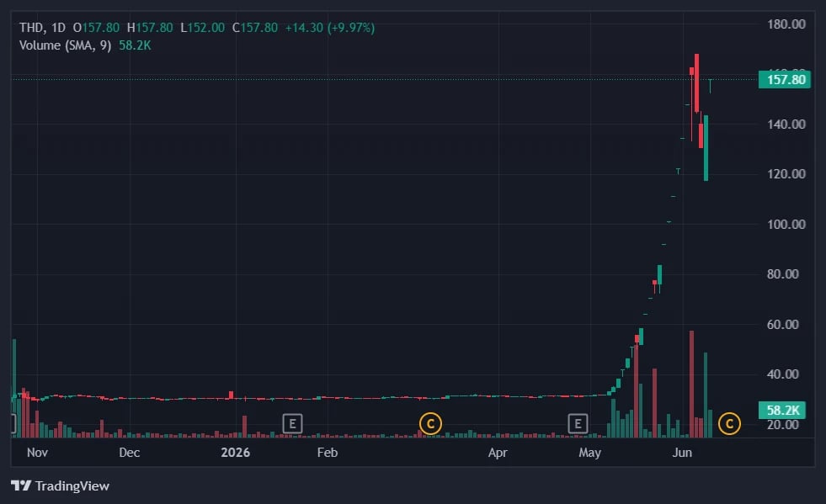Click the 120.00 price axis label
The height and width of the screenshot is (504, 826).
(786, 174)
